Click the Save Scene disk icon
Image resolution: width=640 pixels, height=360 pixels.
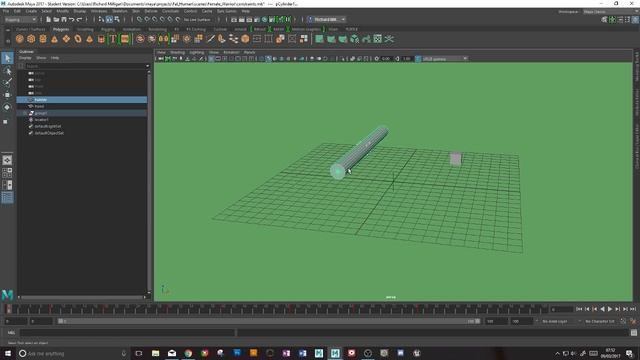64,19
